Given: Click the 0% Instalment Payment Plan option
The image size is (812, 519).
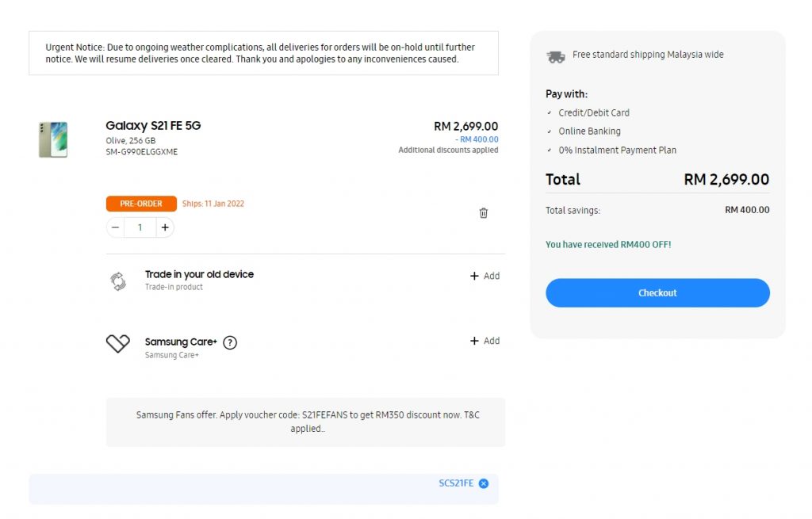Looking at the screenshot, I should point(617,151).
